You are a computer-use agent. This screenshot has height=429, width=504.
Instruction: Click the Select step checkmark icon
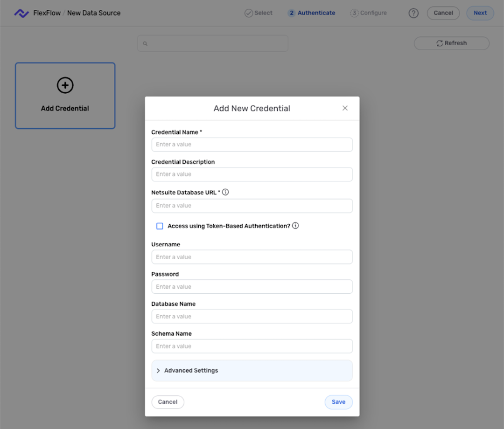pos(248,13)
